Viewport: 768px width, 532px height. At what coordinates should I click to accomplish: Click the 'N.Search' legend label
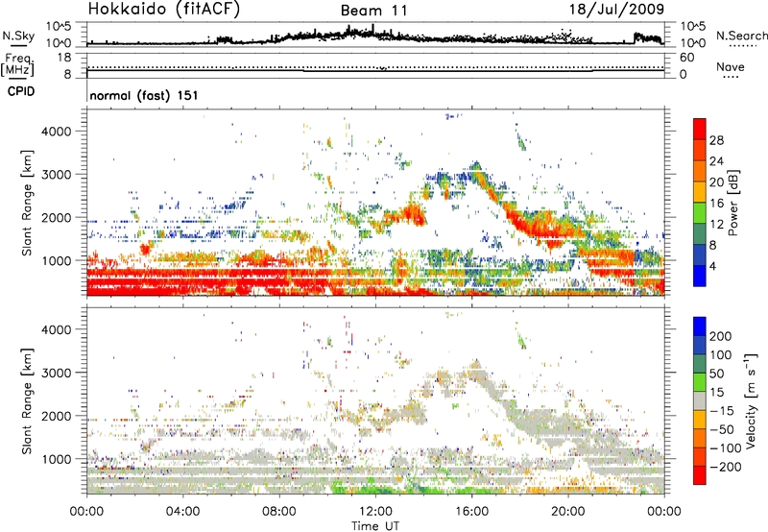click(x=742, y=36)
